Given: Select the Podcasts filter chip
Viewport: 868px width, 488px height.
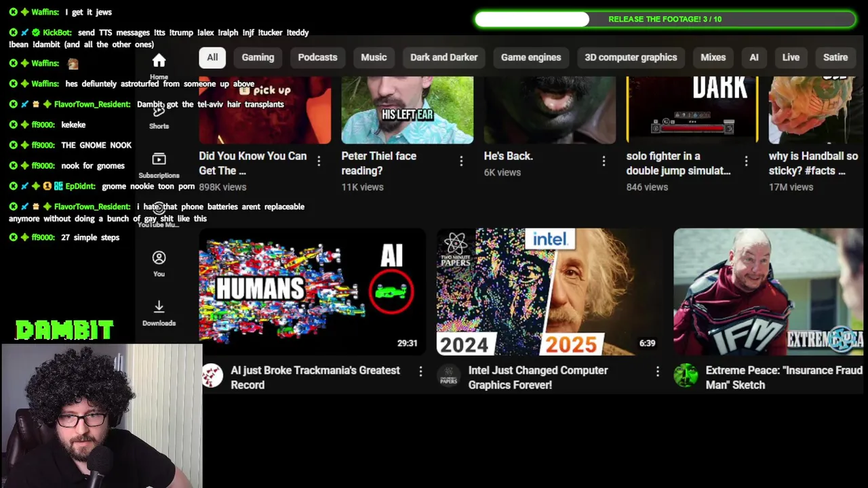Looking at the screenshot, I should (x=317, y=58).
